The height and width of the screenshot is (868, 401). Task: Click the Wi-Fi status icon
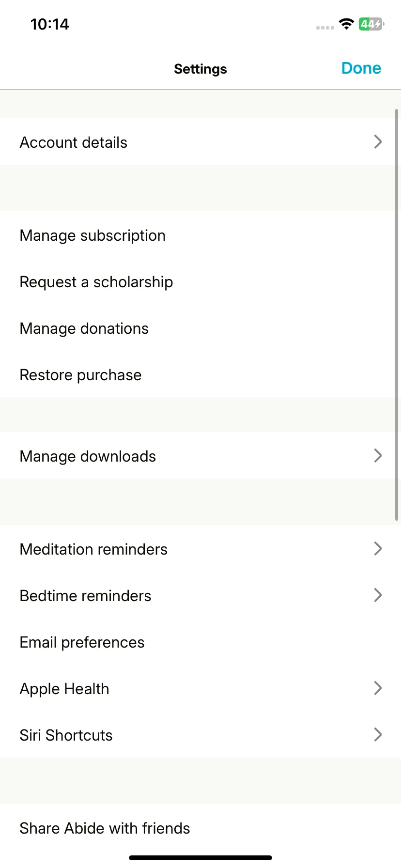tap(346, 24)
